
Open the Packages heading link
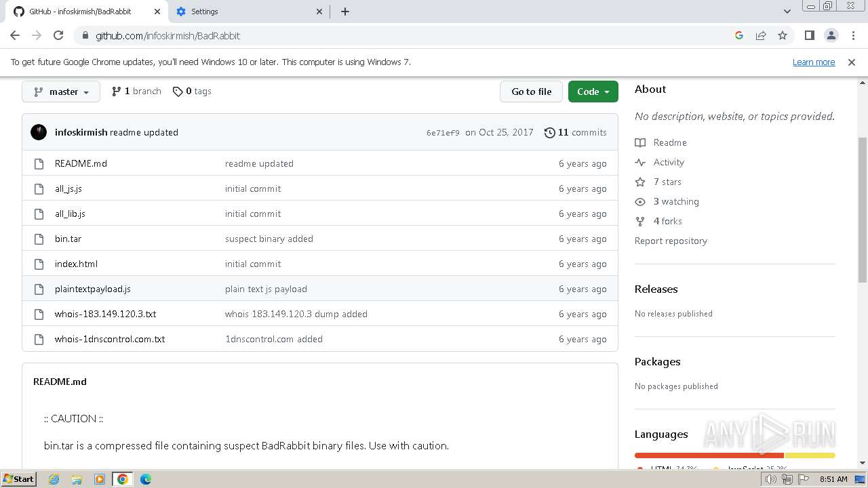pos(657,361)
